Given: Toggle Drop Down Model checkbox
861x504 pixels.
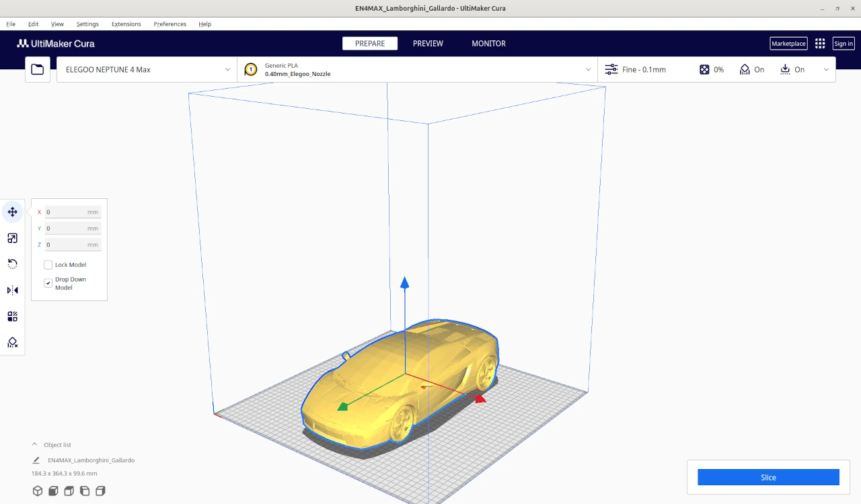Looking at the screenshot, I should click(x=48, y=283).
